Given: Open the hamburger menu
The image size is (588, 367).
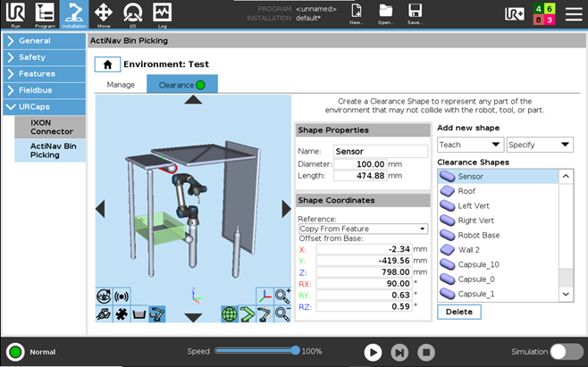Looking at the screenshot, I should (x=574, y=14).
